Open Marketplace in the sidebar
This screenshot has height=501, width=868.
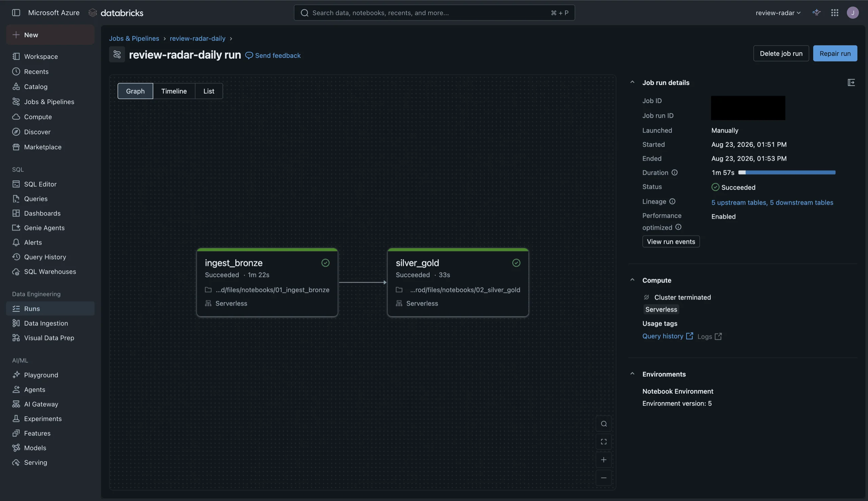[50, 147]
